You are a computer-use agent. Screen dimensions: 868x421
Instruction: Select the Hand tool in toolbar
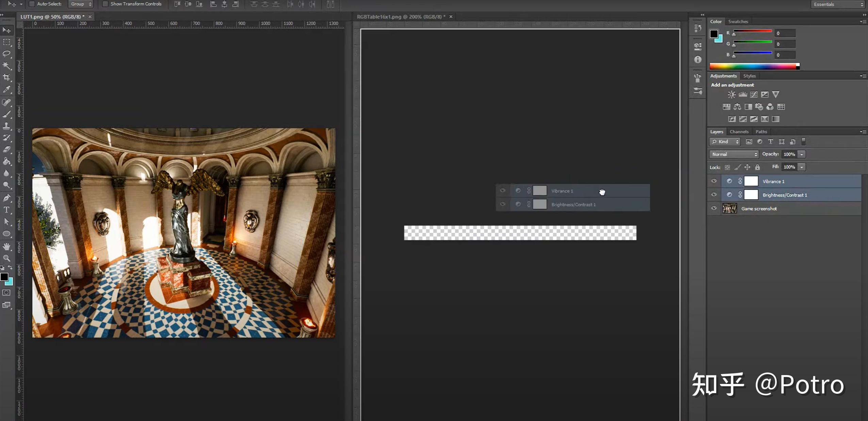pyautogui.click(x=6, y=246)
